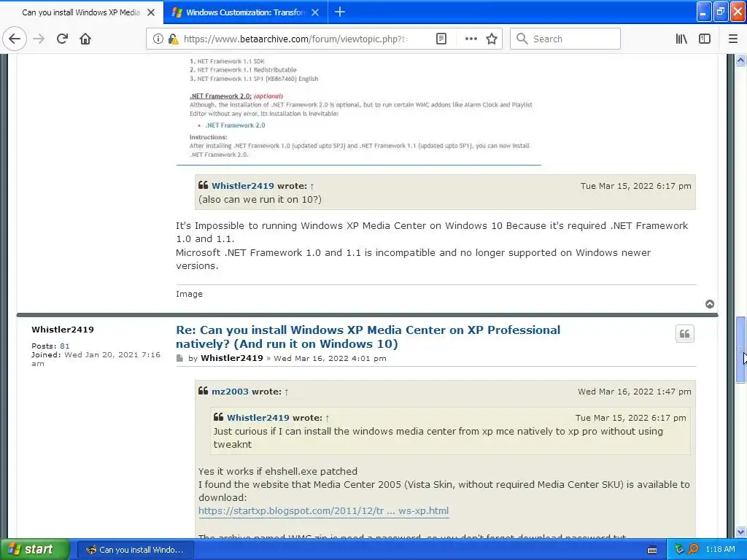This screenshot has height=560, width=747.
Task: Open the Firefox home page
Action: (x=85, y=39)
